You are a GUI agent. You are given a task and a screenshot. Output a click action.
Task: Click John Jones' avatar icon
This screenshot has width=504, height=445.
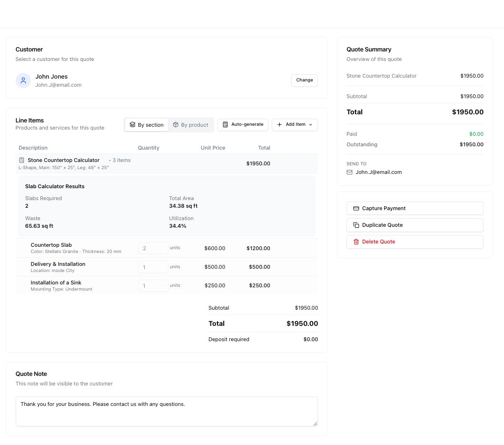[x=23, y=80]
